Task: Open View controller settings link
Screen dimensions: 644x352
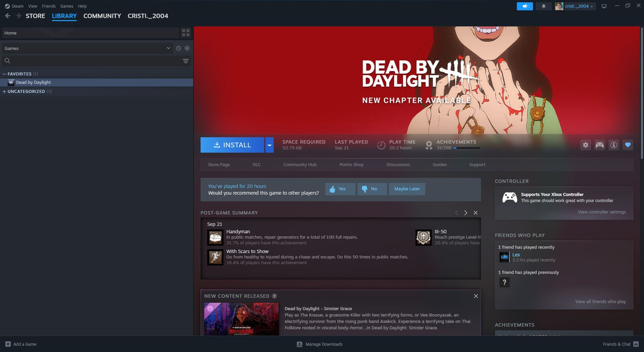Action: pyautogui.click(x=602, y=212)
